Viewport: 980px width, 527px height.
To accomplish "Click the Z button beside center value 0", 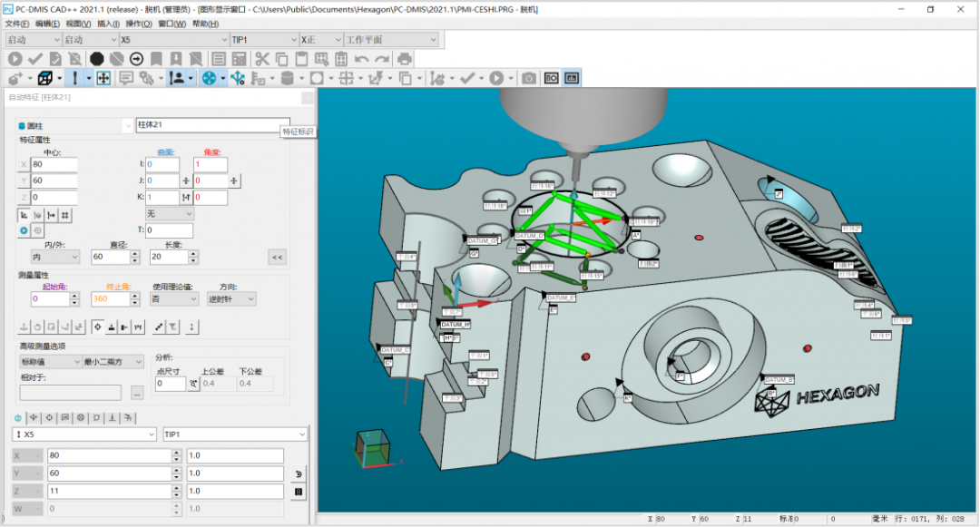I will [x=24, y=198].
